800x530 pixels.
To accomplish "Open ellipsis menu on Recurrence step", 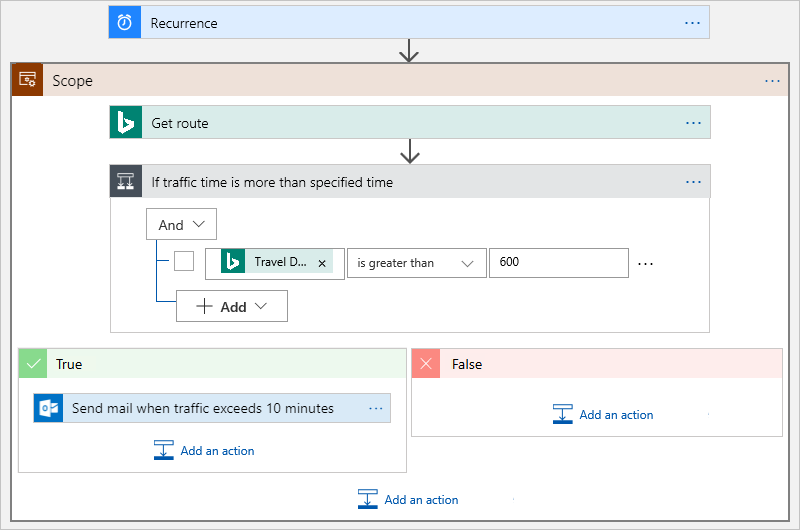I will tap(692, 23).
